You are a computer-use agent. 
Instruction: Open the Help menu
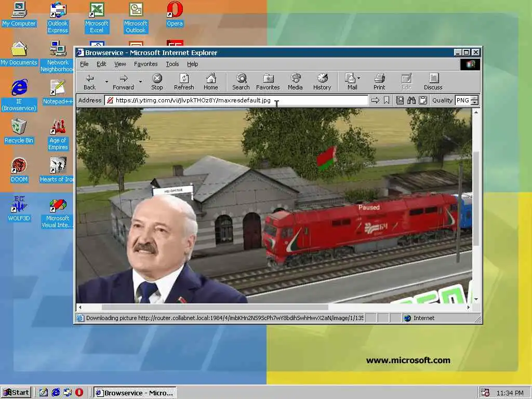tap(192, 64)
